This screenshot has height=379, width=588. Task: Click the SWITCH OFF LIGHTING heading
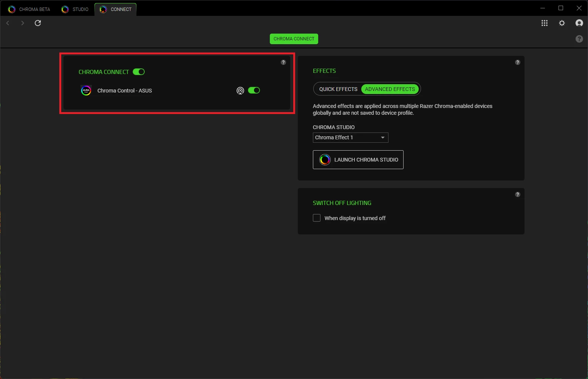[342, 203]
